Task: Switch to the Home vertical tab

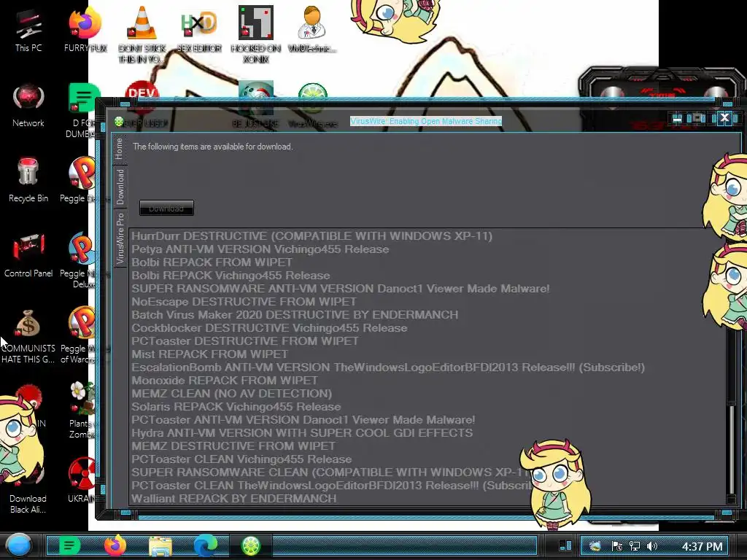Action: (x=120, y=149)
